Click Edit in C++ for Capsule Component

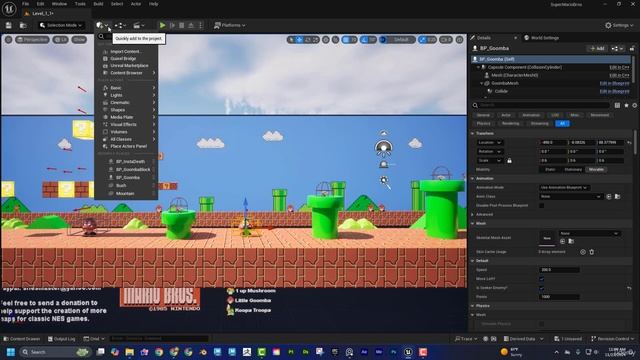(x=619, y=67)
